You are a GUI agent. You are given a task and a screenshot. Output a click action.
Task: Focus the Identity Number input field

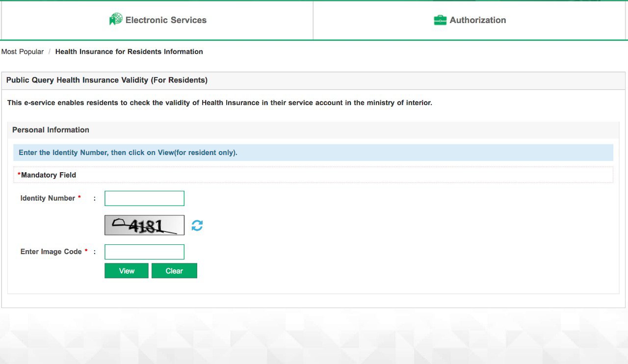click(144, 199)
